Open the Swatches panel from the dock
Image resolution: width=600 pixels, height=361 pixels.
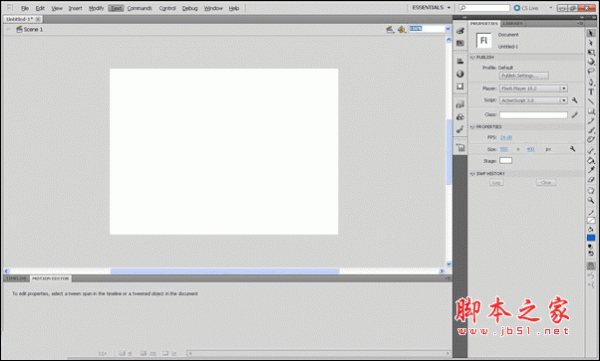pyautogui.click(x=460, y=43)
